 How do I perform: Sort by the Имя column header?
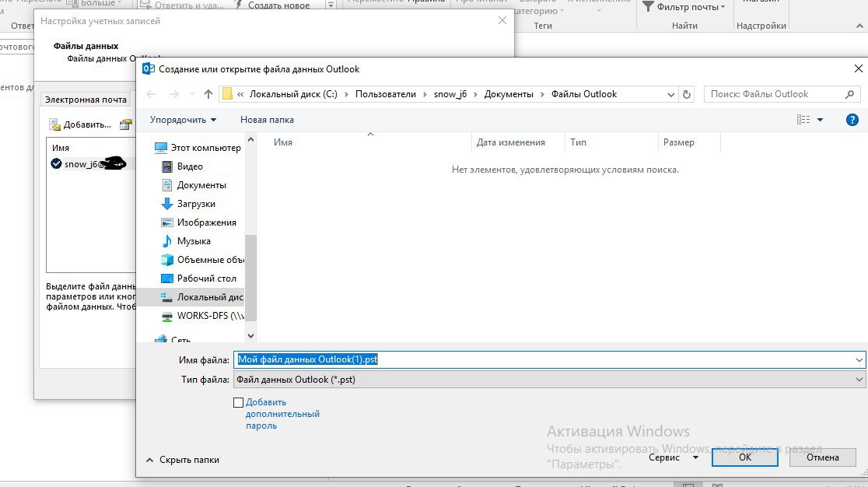click(x=282, y=142)
